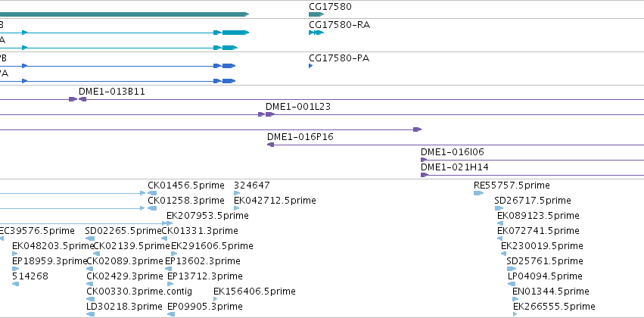The image size is (644, 318).
Task: Select the CK01456.5prime EST glyph
Action: pos(152,193)
